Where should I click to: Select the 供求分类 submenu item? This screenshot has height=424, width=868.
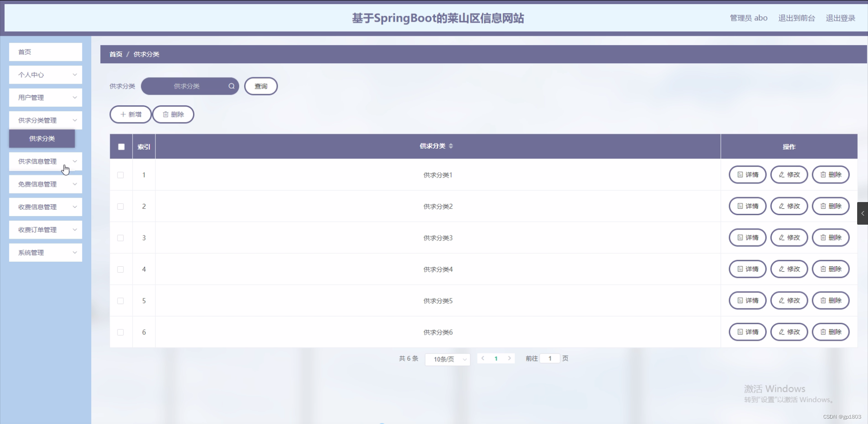(x=42, y=139)
